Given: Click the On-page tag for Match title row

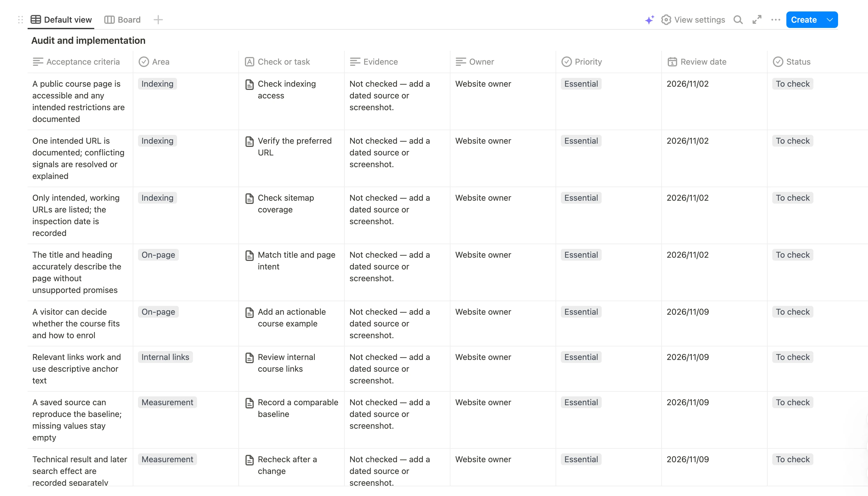Looking at the screenshot, I should [x=158, y=255].
